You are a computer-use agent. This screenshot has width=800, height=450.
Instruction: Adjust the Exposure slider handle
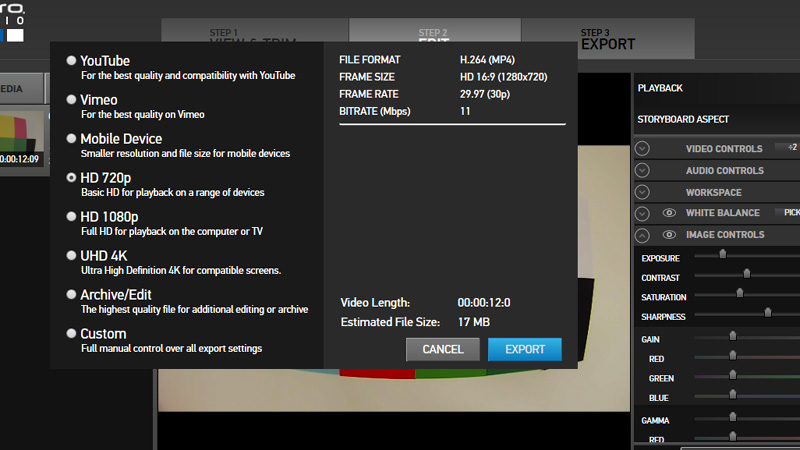(x=722, y=254)
